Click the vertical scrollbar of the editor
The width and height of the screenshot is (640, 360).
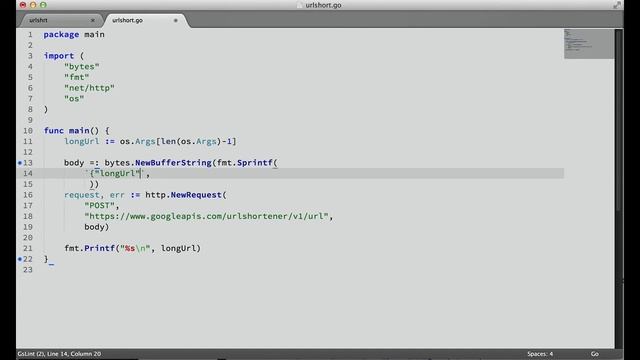[619, 120]
